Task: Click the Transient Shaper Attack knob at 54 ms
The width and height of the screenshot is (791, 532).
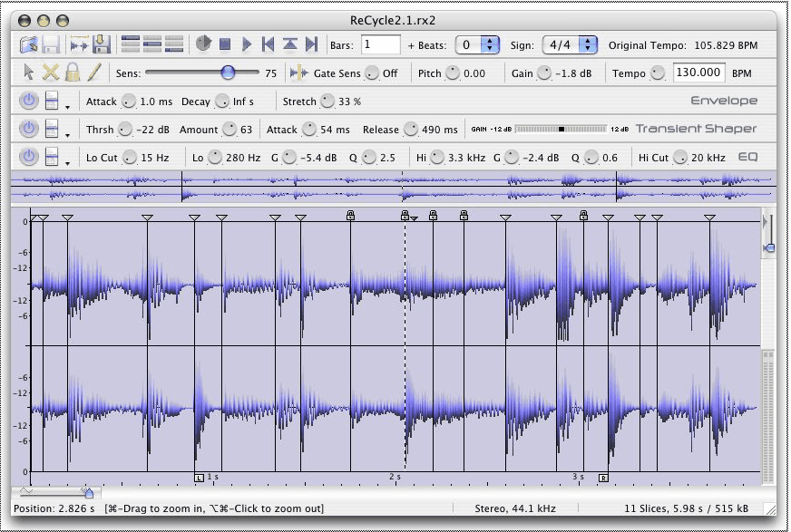Action: click(x=309, y=130)
